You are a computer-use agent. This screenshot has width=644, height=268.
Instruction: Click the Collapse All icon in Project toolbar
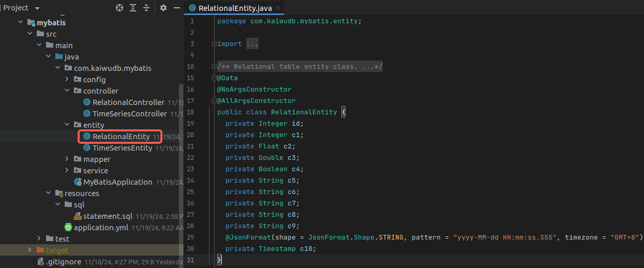click(x=146, y=8)
